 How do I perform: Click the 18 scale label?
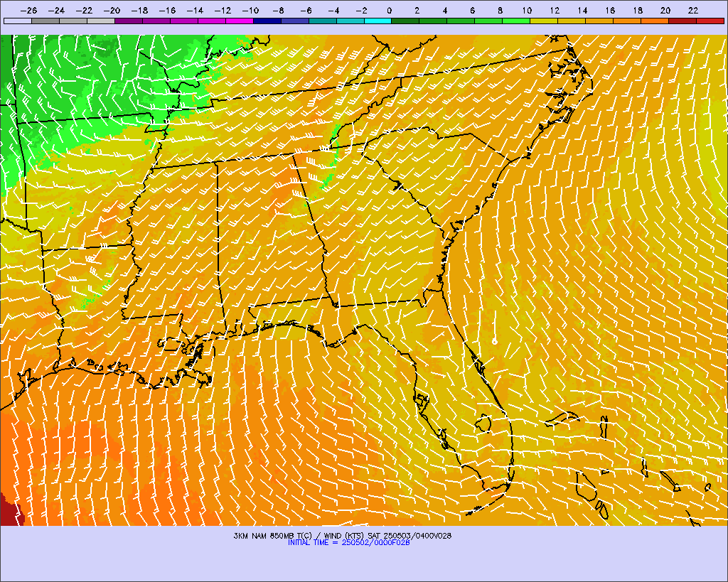coord(638,11)
